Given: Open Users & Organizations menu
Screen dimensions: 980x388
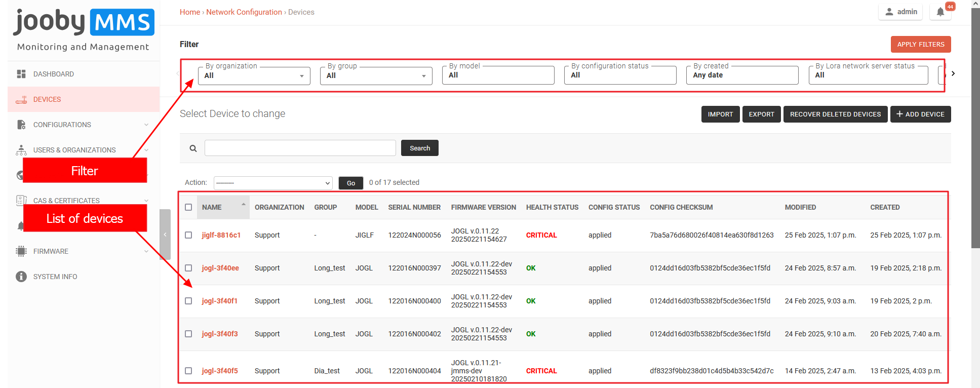Looking at the screenshot, I should (74, 150).
